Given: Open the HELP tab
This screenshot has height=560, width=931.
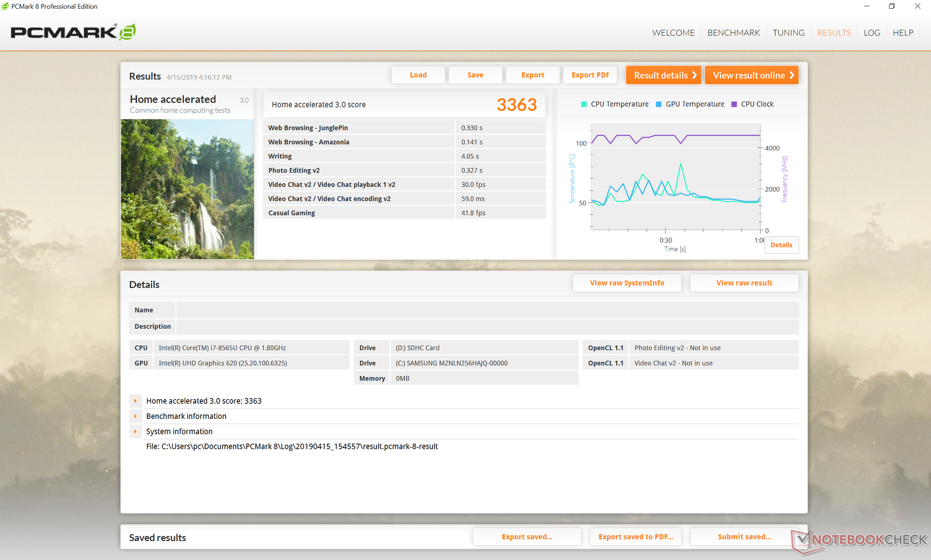Looking at the screenshot, I should (903, 32).
